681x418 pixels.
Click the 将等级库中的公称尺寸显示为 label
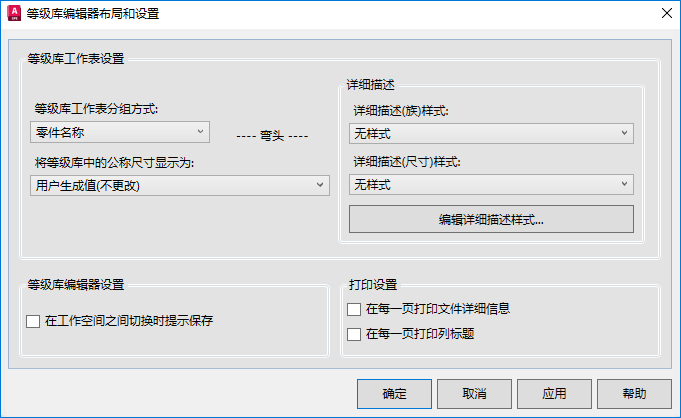coord(112,162)
